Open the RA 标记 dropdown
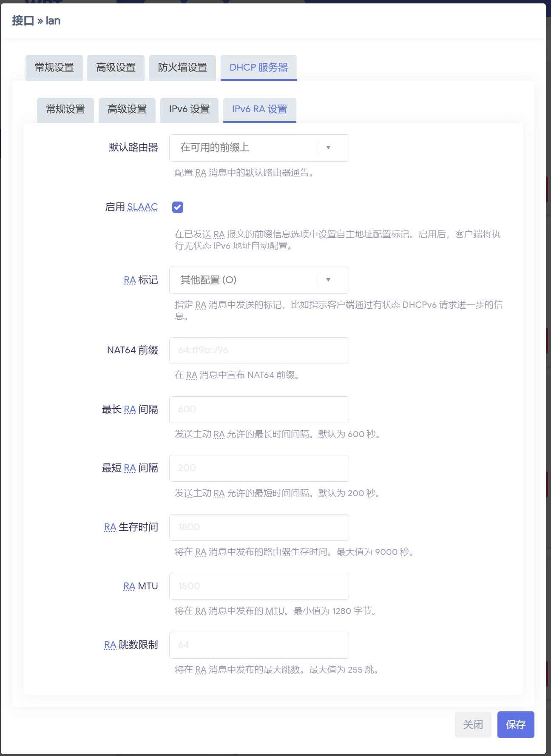 click(x=259, y=280)
